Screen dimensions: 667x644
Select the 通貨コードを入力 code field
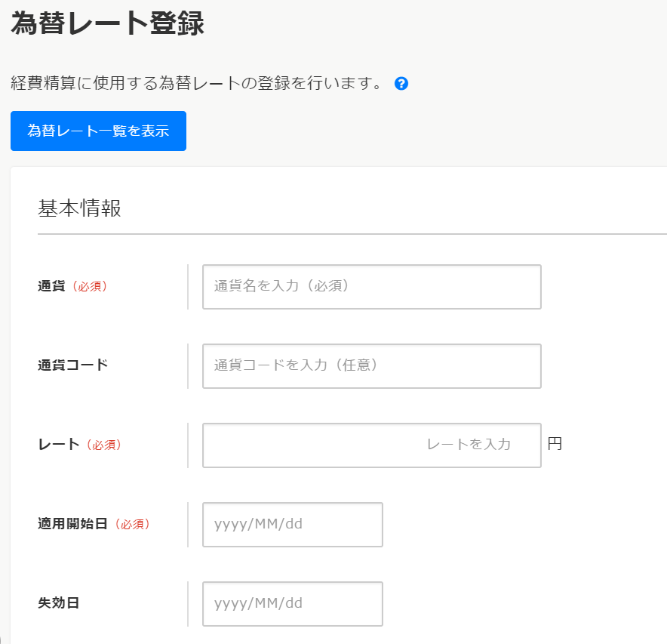(372, 365)
